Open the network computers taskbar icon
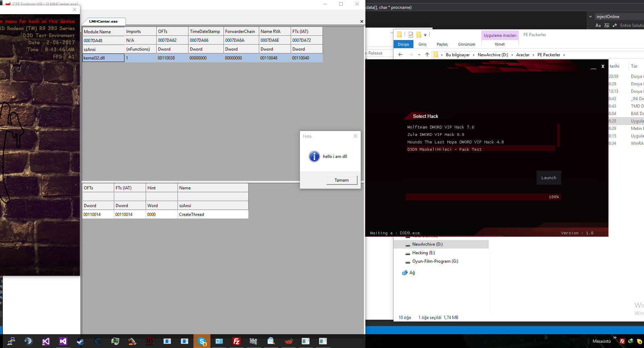 tap(11, 341)
